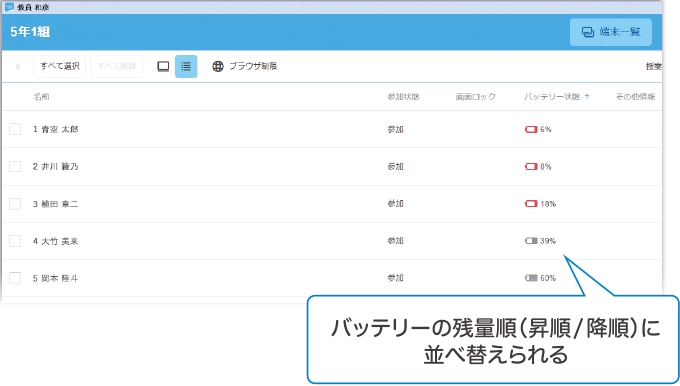Sort by 名前 column header

tap(41, 97)
